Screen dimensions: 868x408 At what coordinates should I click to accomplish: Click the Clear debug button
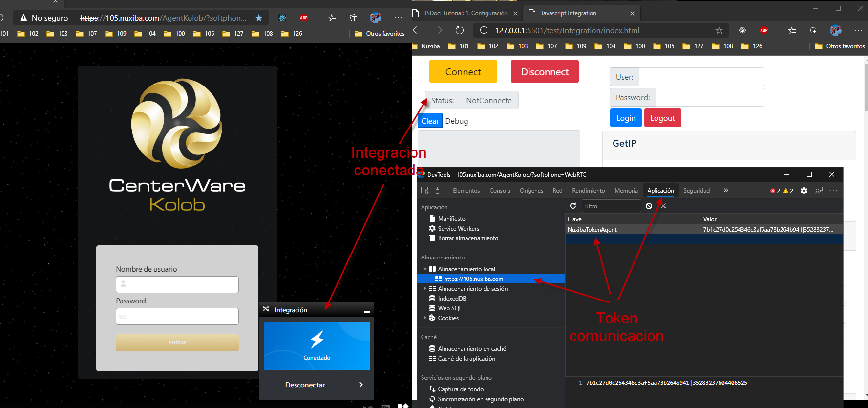[x=430, y=121]
